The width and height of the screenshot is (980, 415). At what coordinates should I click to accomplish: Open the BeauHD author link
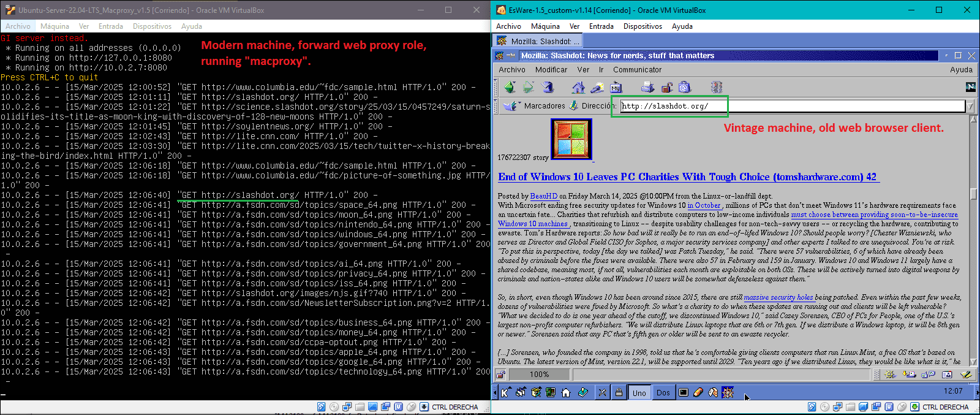(544, 196)
